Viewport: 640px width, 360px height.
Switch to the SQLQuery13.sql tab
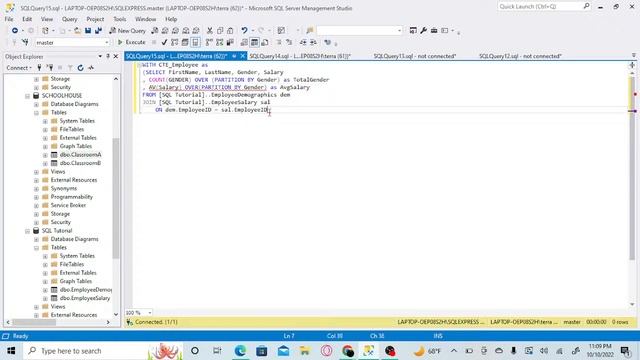coord(415,56)
